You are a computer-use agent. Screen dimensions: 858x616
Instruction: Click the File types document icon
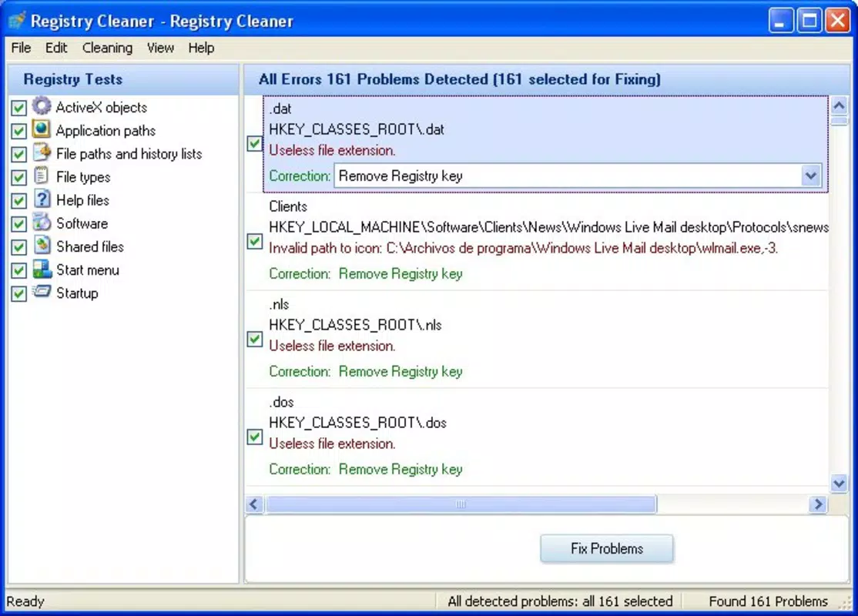click(x=42, y=176)
